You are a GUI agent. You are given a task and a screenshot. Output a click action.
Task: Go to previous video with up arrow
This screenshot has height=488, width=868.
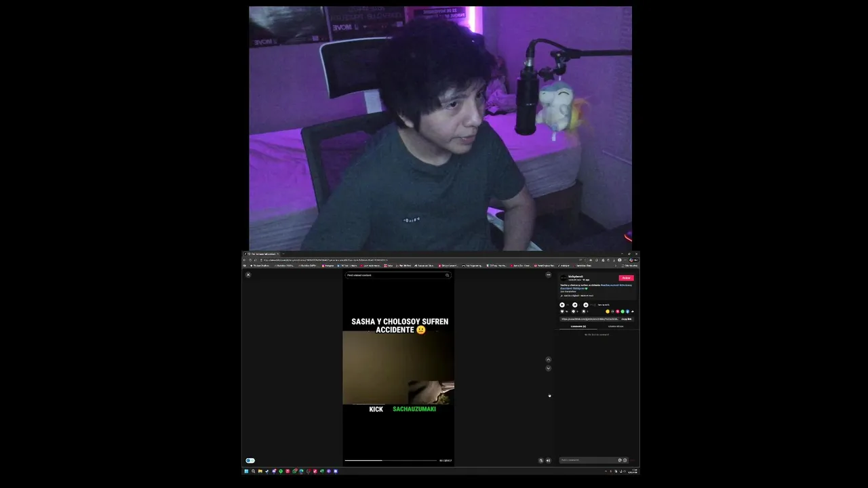coord(549,359)
